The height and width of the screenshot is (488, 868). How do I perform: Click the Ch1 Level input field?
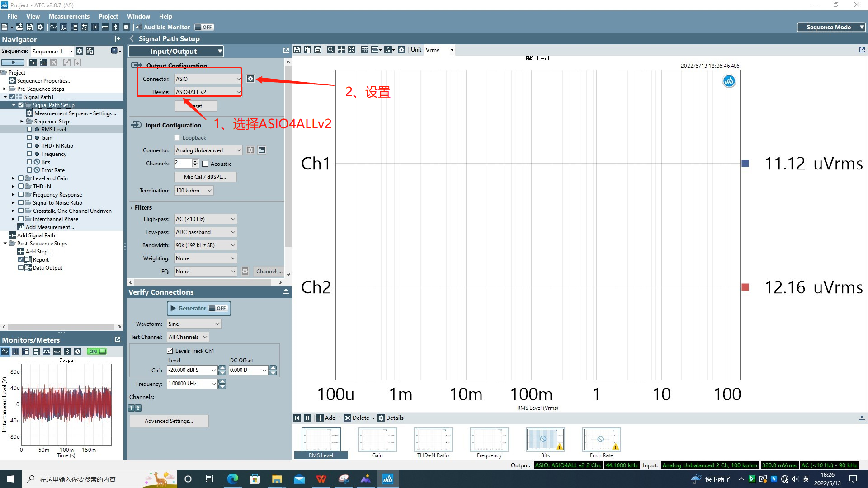189,370
